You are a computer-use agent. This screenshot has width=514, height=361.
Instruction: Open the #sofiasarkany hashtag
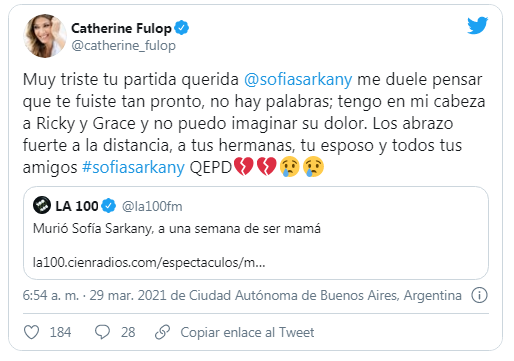pyautogui.click(x=133, y=167)
